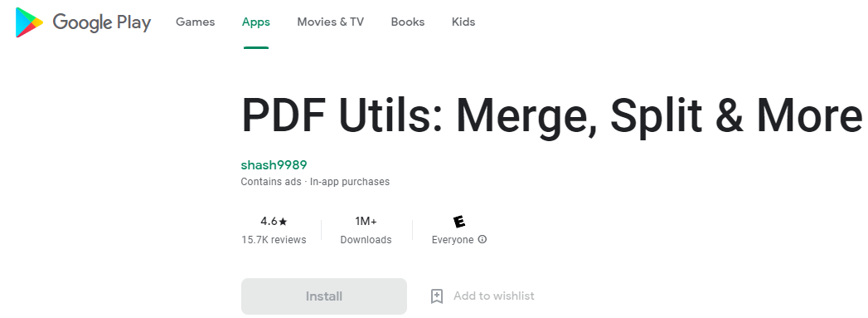This screenshot has height=318, width=868.
Task: Click the Everyone rating label
Action: pos(453,240)
